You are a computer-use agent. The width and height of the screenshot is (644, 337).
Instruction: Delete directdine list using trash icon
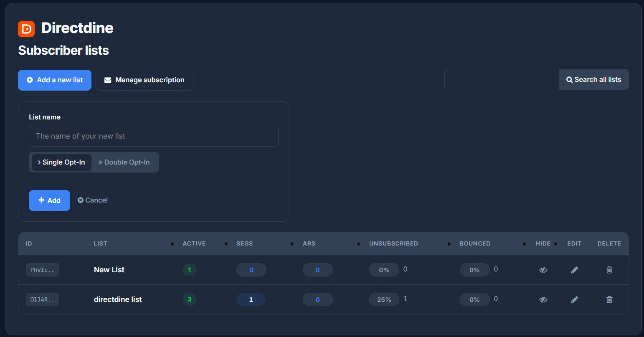[609, 300]
